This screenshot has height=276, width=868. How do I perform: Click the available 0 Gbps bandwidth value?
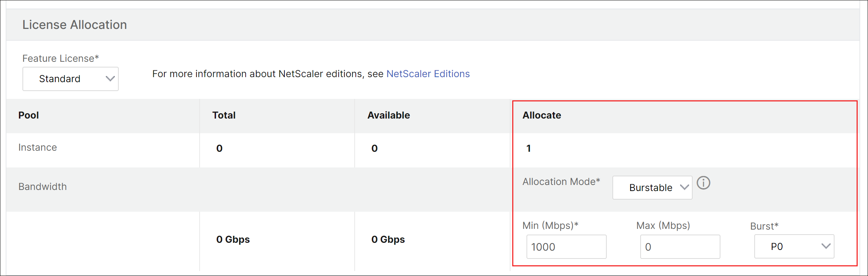pyautogui.click(x=388, y=239)
